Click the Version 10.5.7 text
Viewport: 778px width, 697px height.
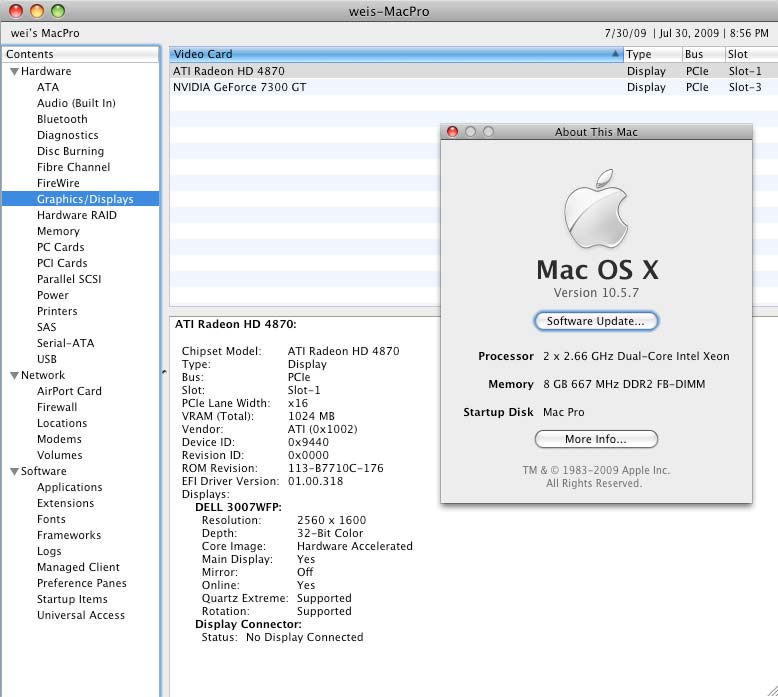596,293
